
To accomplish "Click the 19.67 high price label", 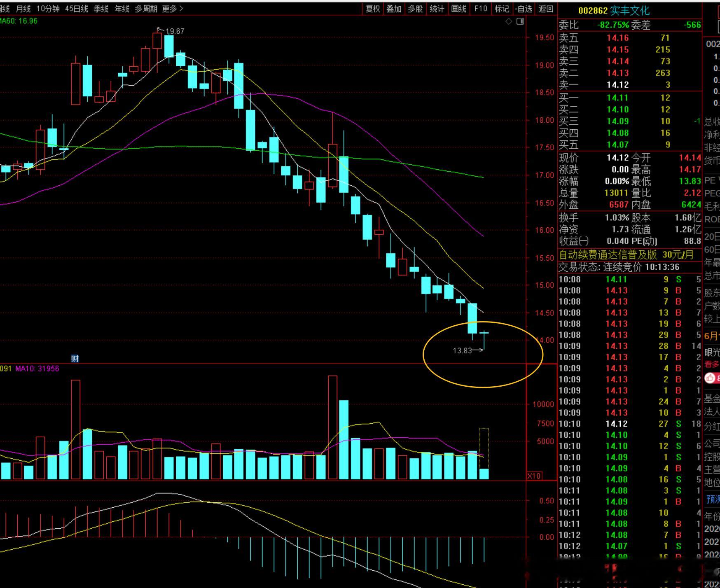I will (175, 31).
